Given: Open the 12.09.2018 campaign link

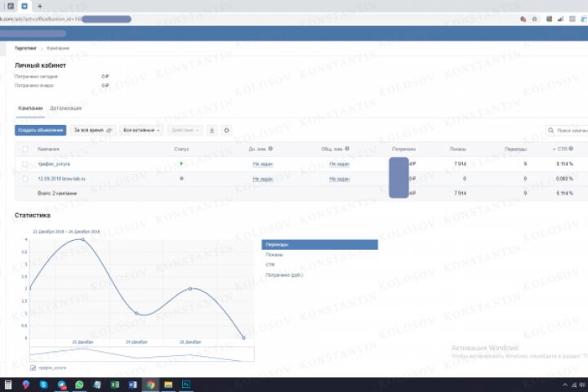Looking at the screenshot, I should pos(61,179).
